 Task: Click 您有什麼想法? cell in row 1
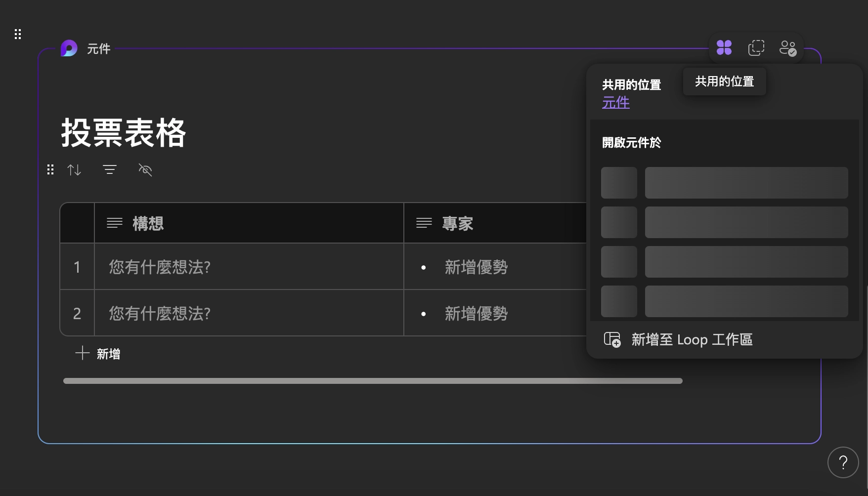249,267
